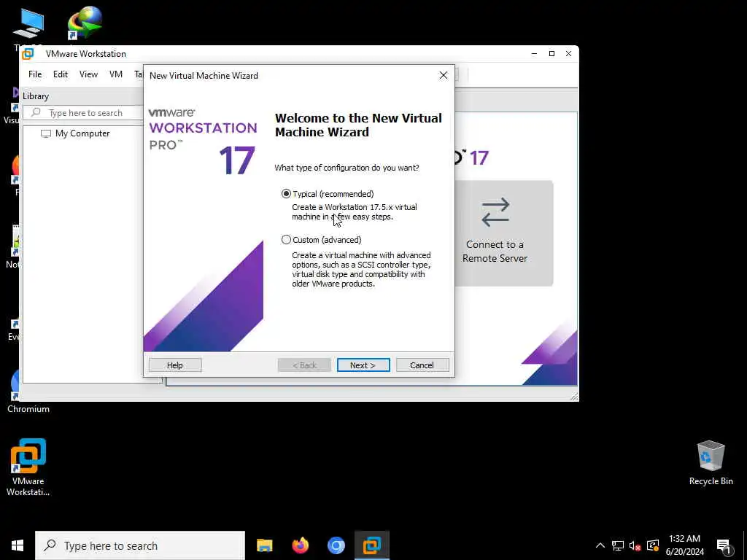Minimize the VMware Workstation window

[x=534, y=54]
